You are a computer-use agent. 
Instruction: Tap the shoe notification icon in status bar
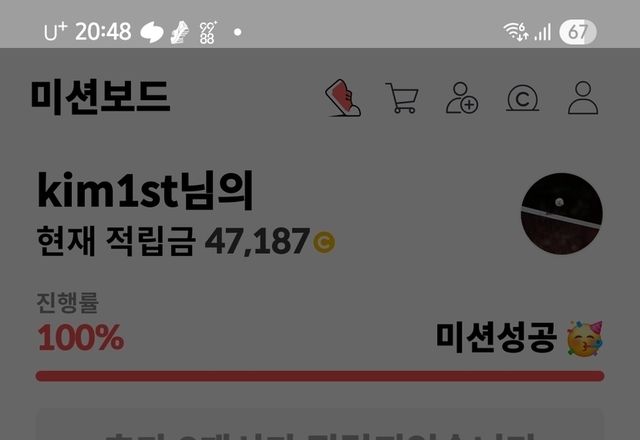[180, 32]
